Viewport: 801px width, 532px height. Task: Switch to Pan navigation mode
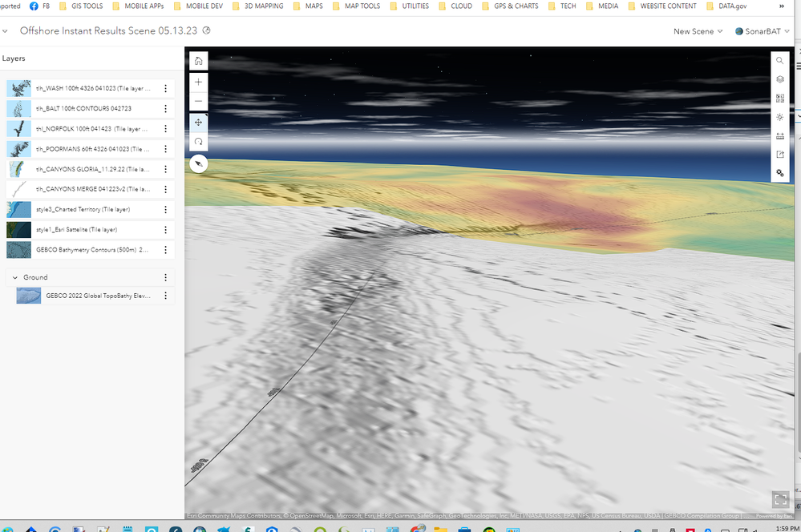(199, 123)
